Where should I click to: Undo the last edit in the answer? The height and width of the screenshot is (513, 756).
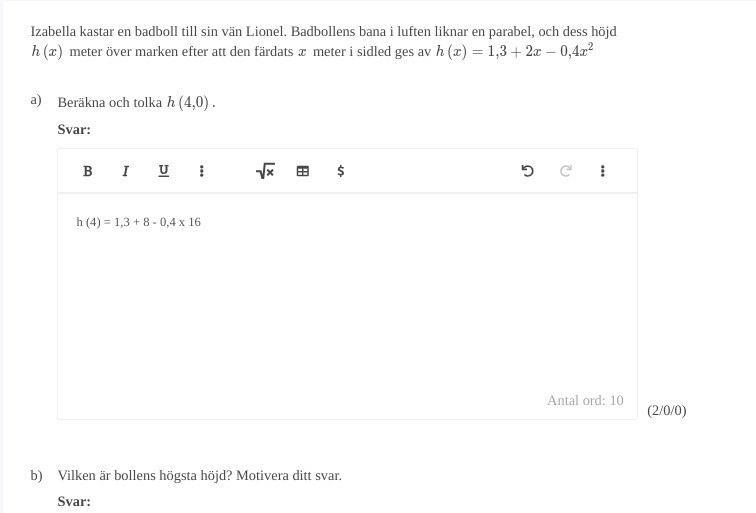coord(527,171)
